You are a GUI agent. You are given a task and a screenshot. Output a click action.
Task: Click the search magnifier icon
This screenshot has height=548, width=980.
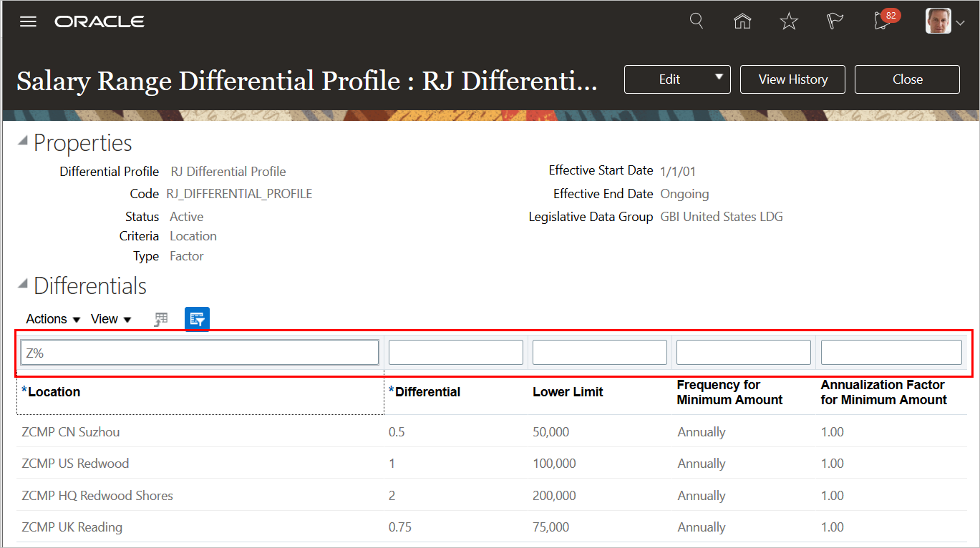(x=697, y=21)
